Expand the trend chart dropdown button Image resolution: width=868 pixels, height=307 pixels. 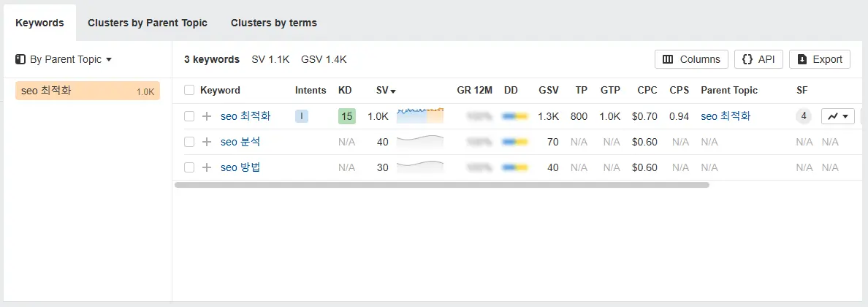(838, 116)
